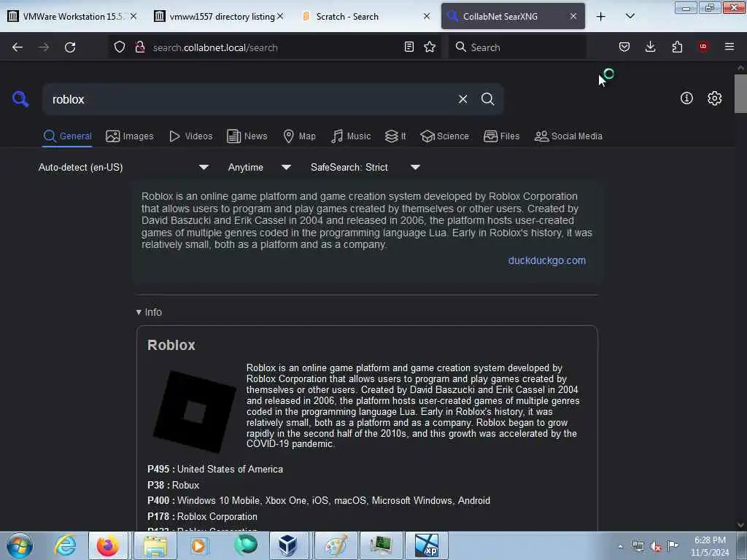Select the General search category
Viewport: 747px width, 560px height.
pos(67,136)
